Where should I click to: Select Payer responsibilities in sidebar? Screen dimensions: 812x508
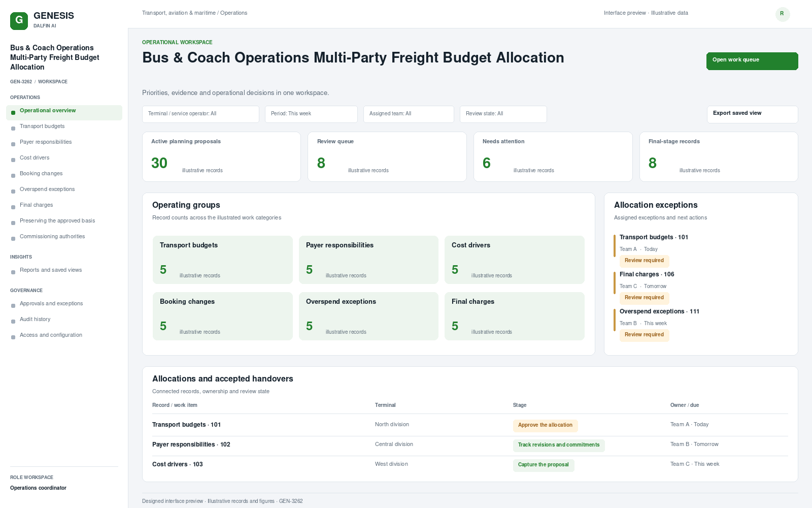click(64, 144)
